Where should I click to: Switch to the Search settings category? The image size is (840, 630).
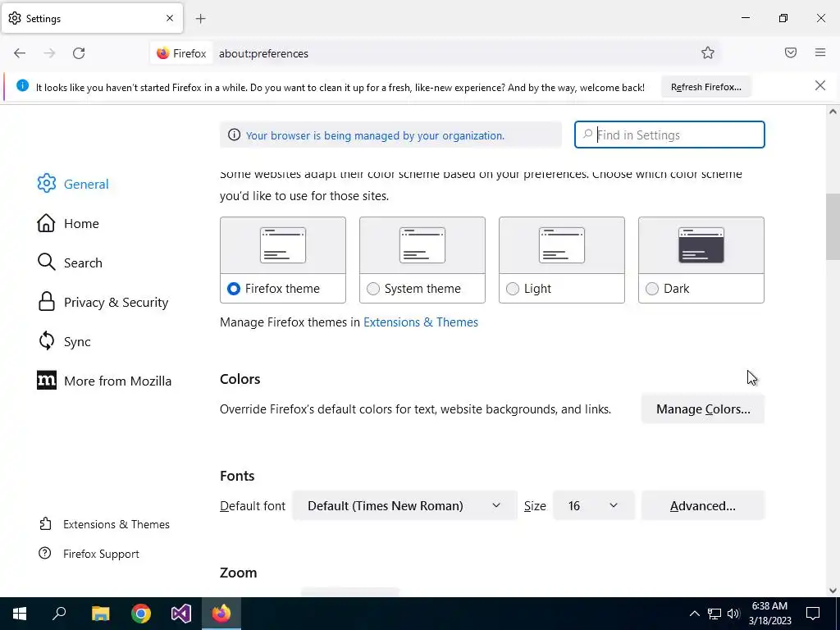click(x=83, y=263)
